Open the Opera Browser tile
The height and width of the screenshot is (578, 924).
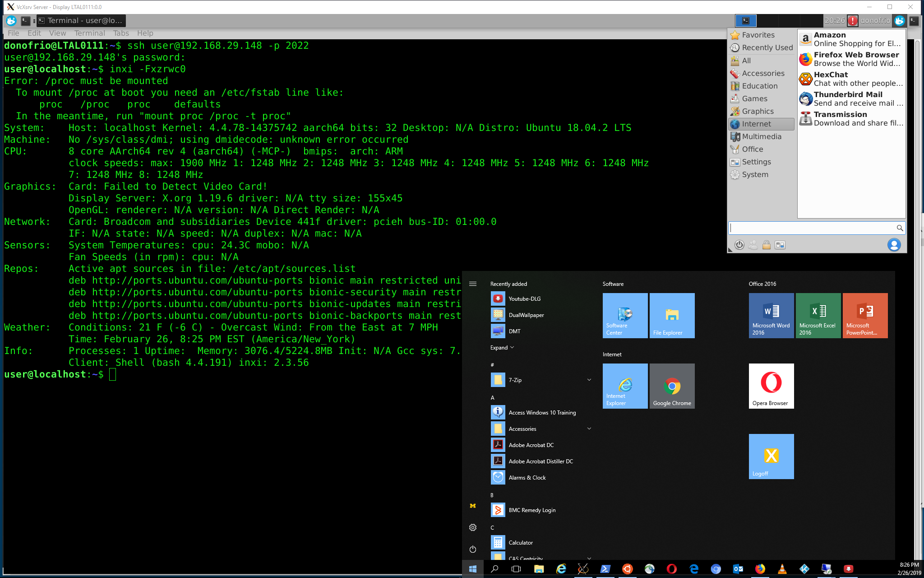tap(771, 386)
